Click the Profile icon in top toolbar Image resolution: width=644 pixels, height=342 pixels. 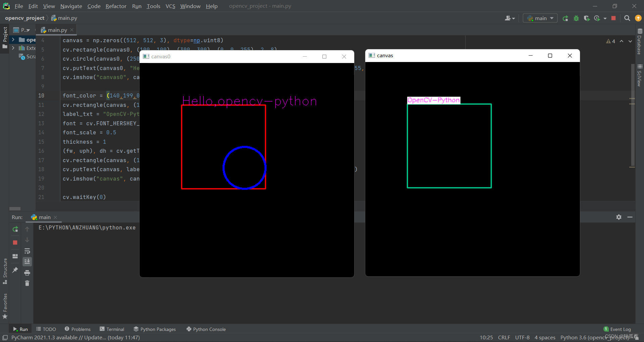[x=597, y=18]
